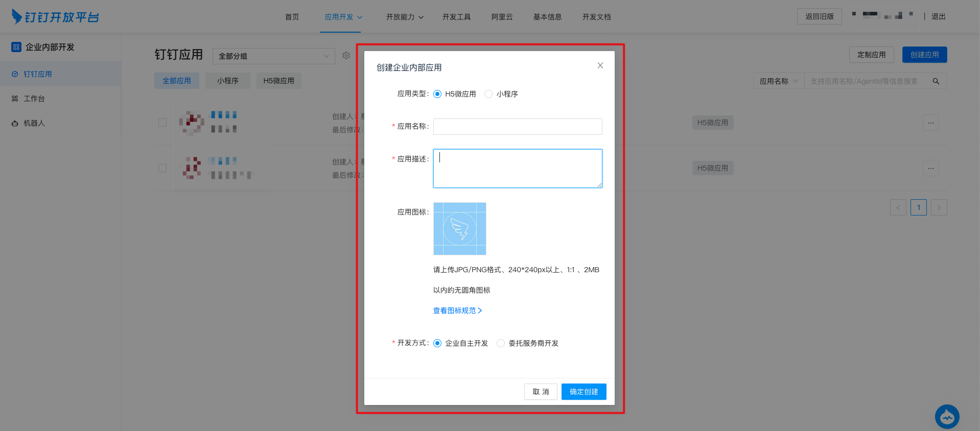Open 开发工具 in top navigation
Screen dimensions: 980x431
[457, 17]
